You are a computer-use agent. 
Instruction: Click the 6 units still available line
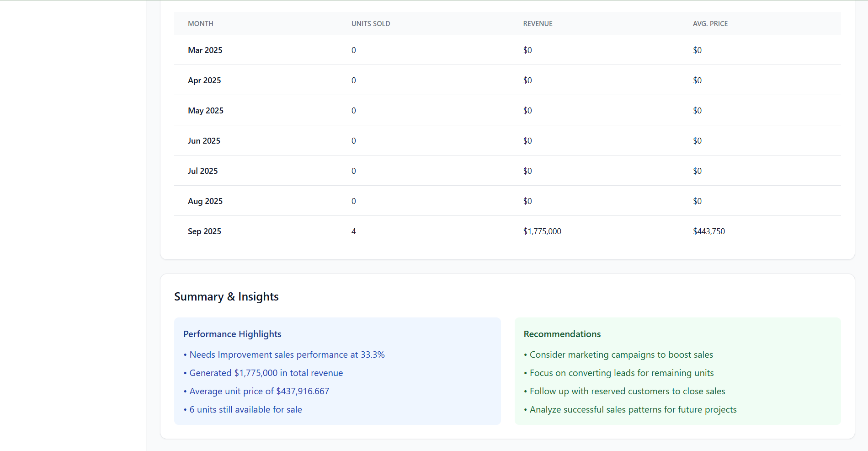tap(245, 410)
